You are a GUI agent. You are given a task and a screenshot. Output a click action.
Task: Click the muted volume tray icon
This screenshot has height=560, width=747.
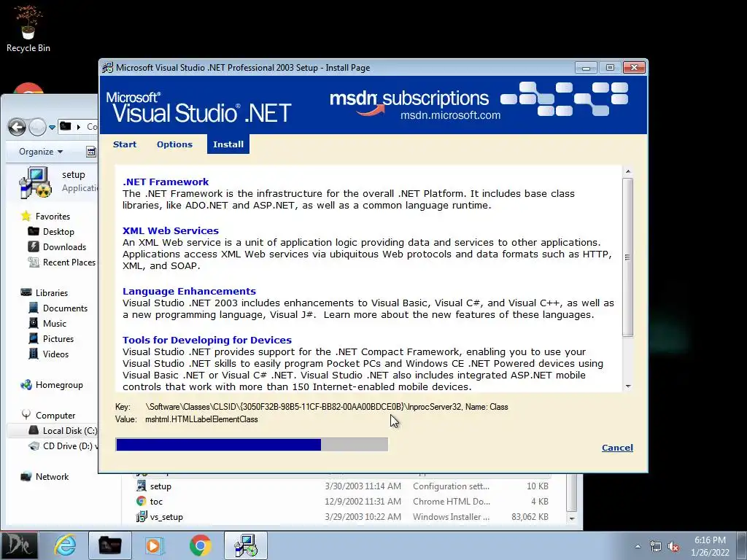pos(673,546)
